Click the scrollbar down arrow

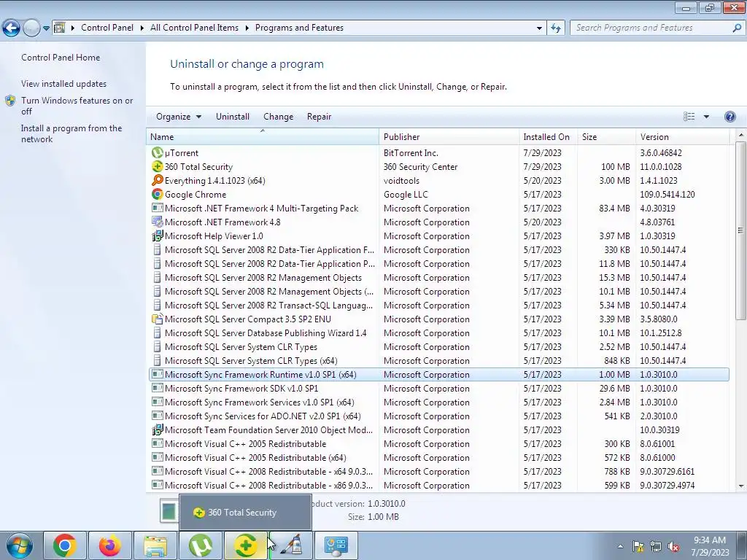[x=741, y=486]
